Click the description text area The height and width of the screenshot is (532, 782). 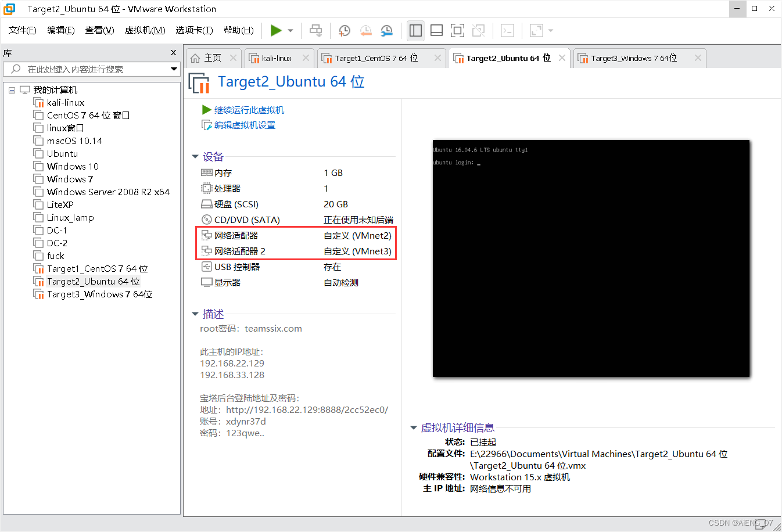[x=295, y=381]
